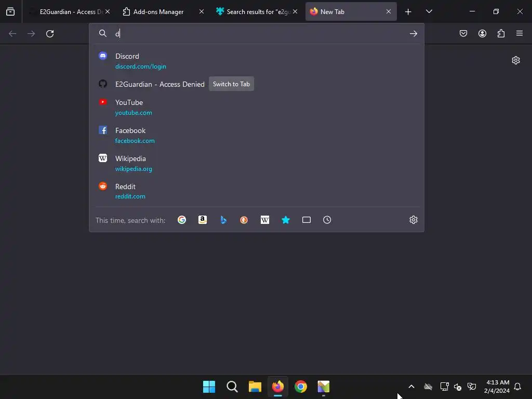
Task: Open facebook.com suggestion URL
Action: point(135,141)
